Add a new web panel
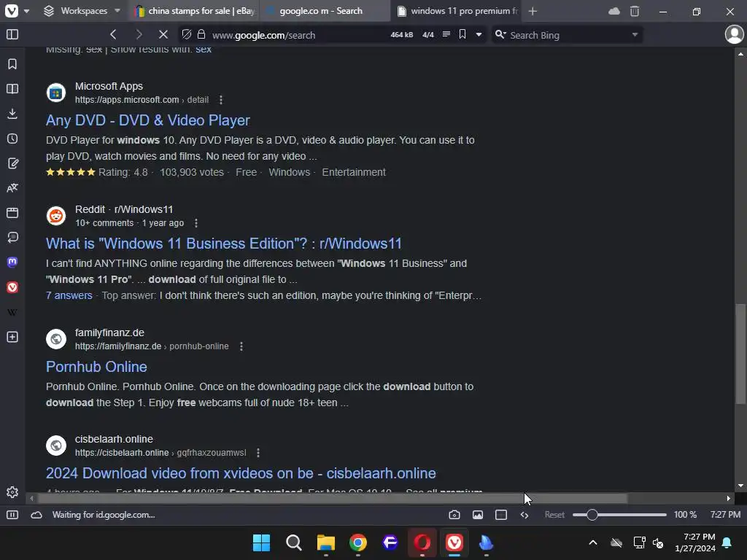 [x=12, y=337]
